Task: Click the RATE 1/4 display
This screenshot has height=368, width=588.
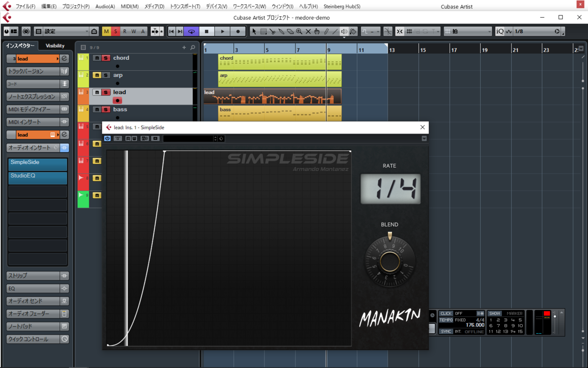Action: 390,188
